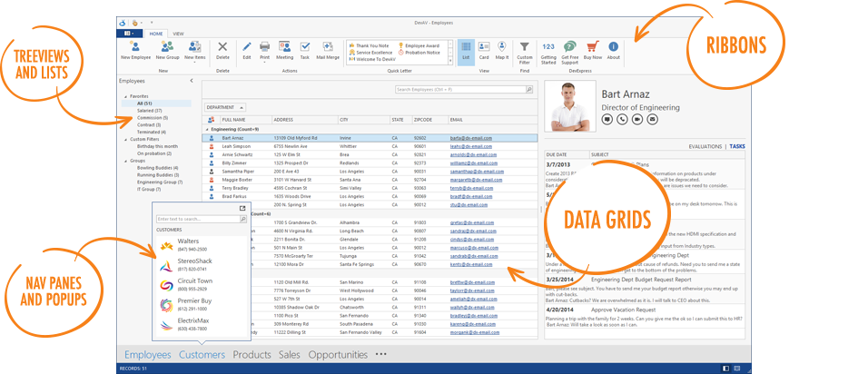Open the Custom Filter tool
The width and height of the screenshot is (868, 374).
pos(526,49)
